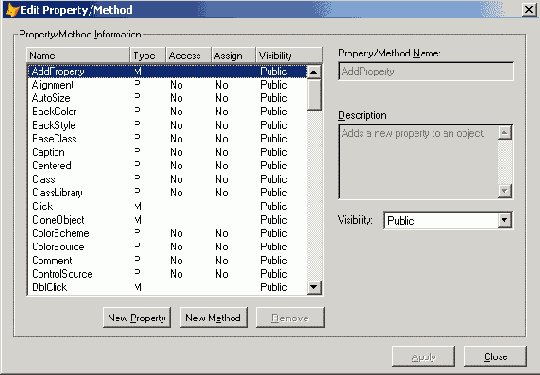Select the BackColor property row
This screenshot has width=540, height=375.
tap(167, 112)
